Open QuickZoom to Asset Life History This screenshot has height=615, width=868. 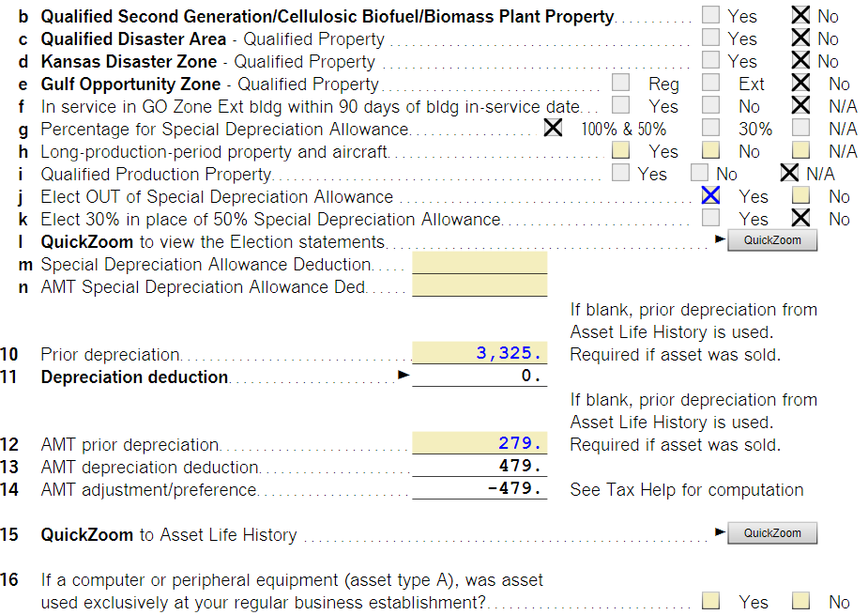pos(772,533)
